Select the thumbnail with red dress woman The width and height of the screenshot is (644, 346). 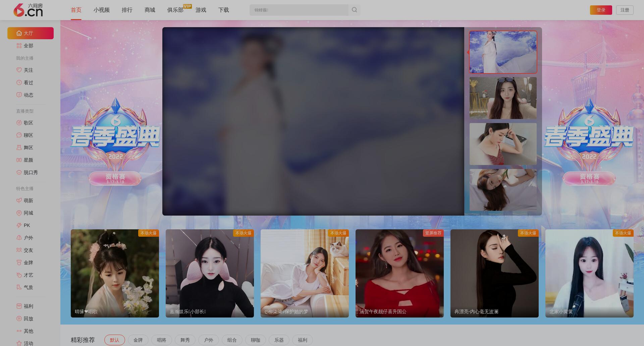503,144
